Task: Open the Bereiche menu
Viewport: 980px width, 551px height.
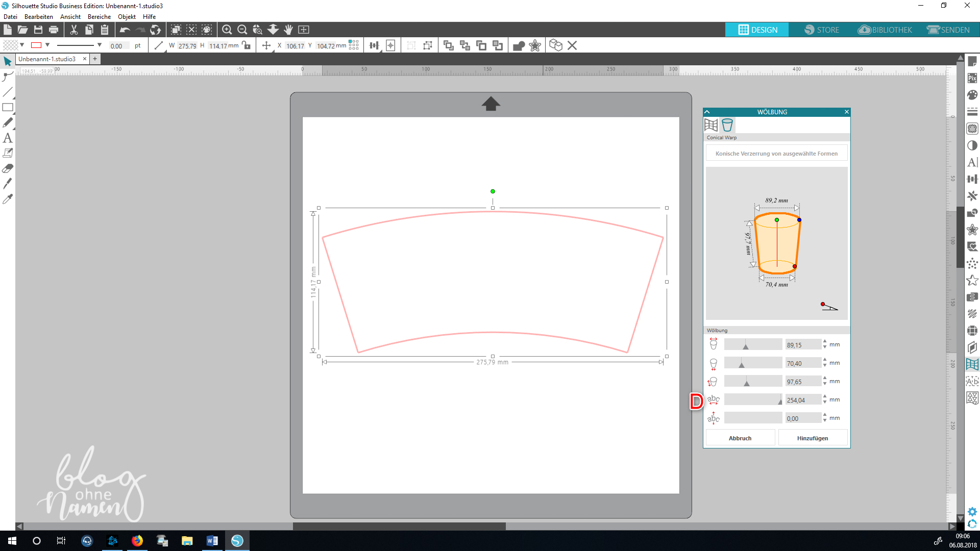Action: click(99, 17)
